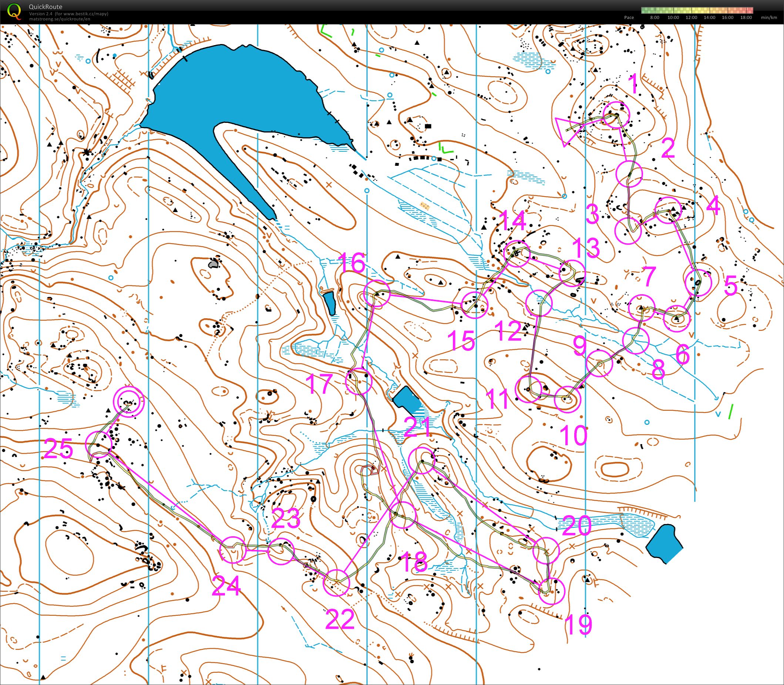
Task: Click control circle number 16
Action: tap(377, 293)
